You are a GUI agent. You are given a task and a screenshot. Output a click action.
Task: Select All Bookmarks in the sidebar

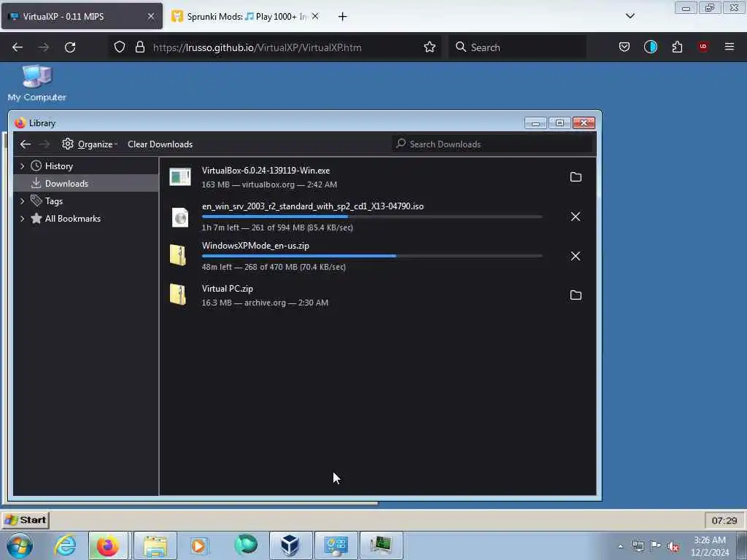tap(73, 219)
